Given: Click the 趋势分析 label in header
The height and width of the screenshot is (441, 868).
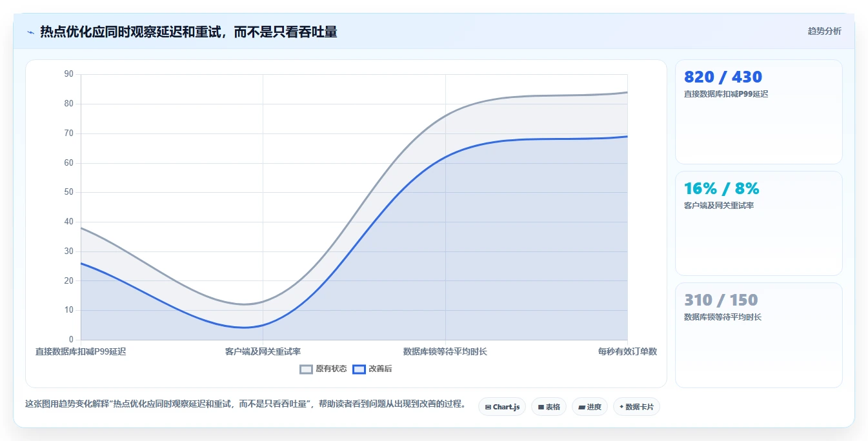Looking at the screenshot, I should [824, 31].
